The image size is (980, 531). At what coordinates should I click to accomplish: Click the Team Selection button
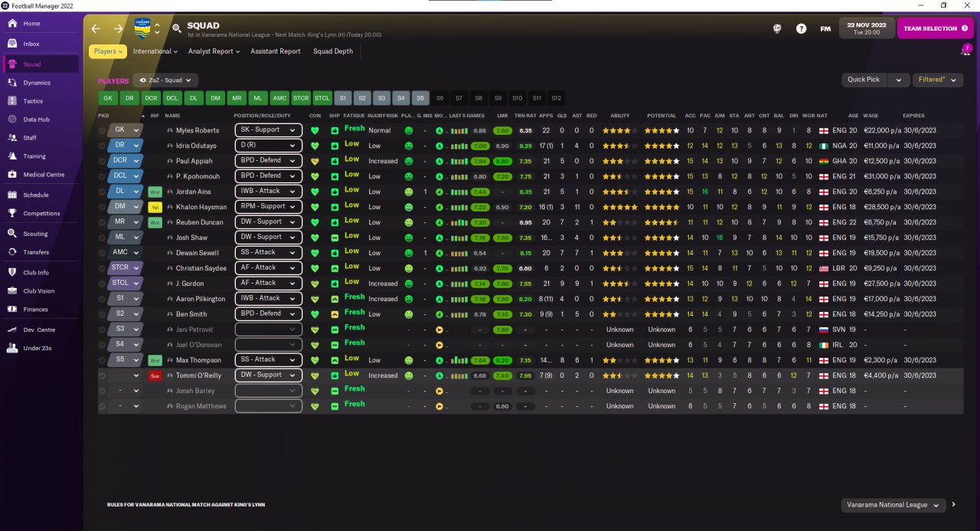click(935, 28)
